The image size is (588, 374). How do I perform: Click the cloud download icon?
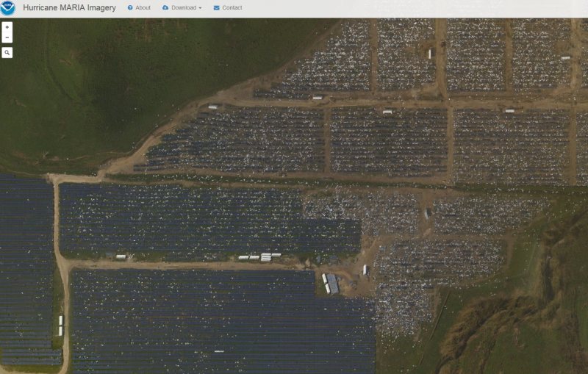pyautogui.click(x=165, y=8)
